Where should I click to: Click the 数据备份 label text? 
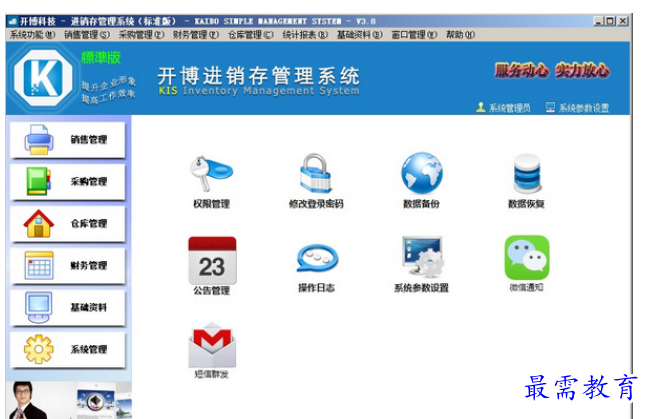[421, 204]
